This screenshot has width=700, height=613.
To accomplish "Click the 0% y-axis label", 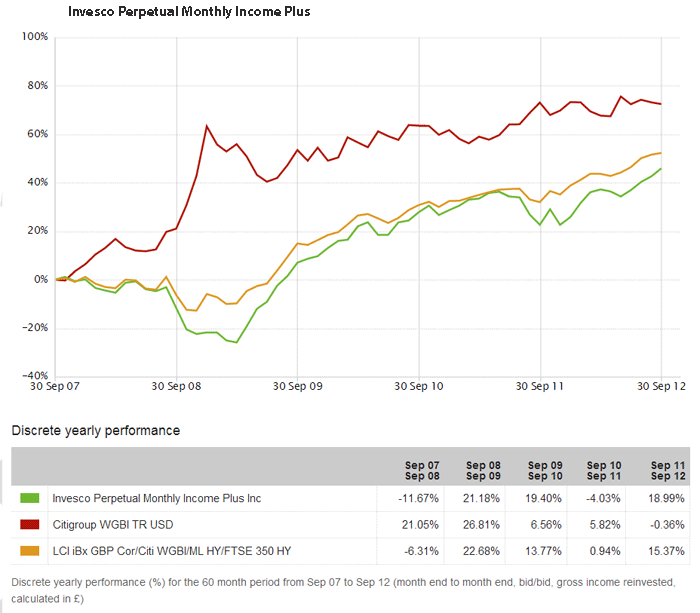I will pos(41,279).
